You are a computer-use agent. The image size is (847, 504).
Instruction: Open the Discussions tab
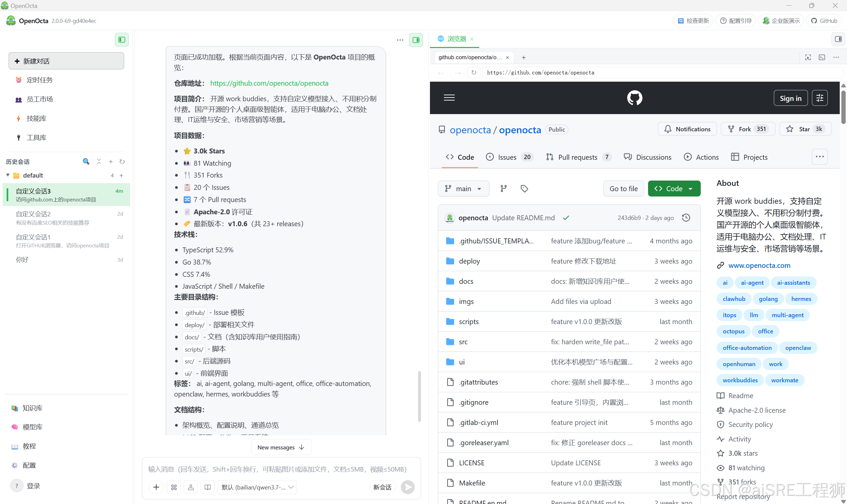pos(647,157)
